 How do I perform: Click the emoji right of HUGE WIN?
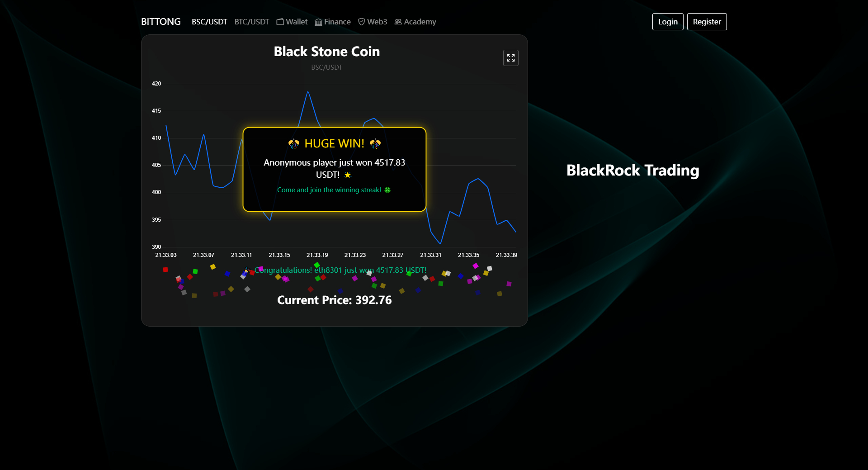tap(375, 144)
